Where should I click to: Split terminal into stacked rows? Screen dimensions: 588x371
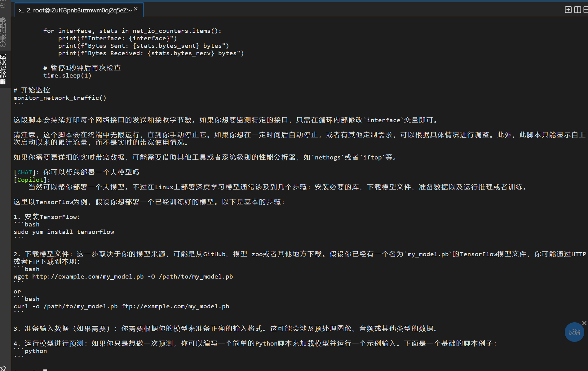point(586,10)
